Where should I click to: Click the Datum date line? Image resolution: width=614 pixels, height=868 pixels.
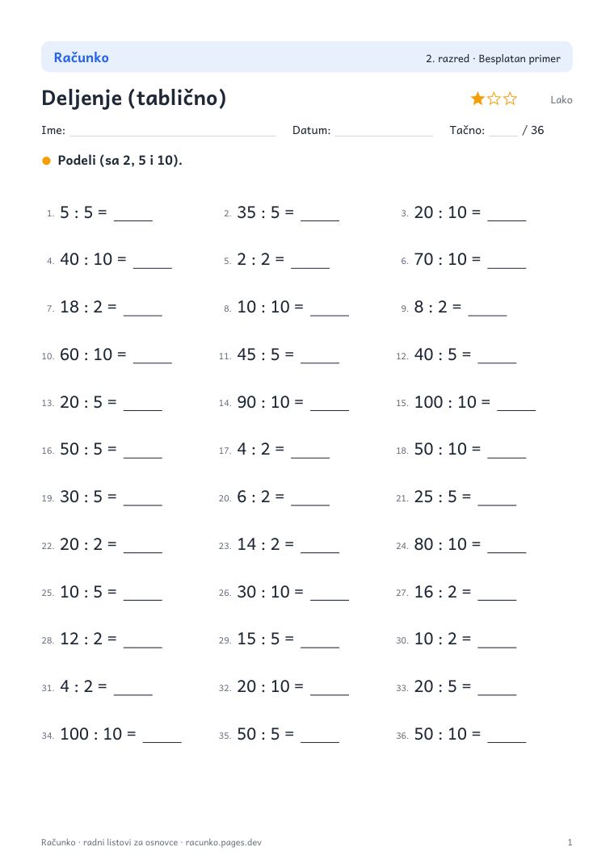384,135
